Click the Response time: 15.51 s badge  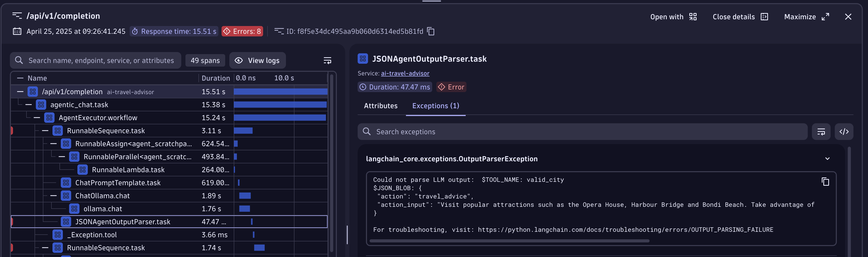click(174, 31)
